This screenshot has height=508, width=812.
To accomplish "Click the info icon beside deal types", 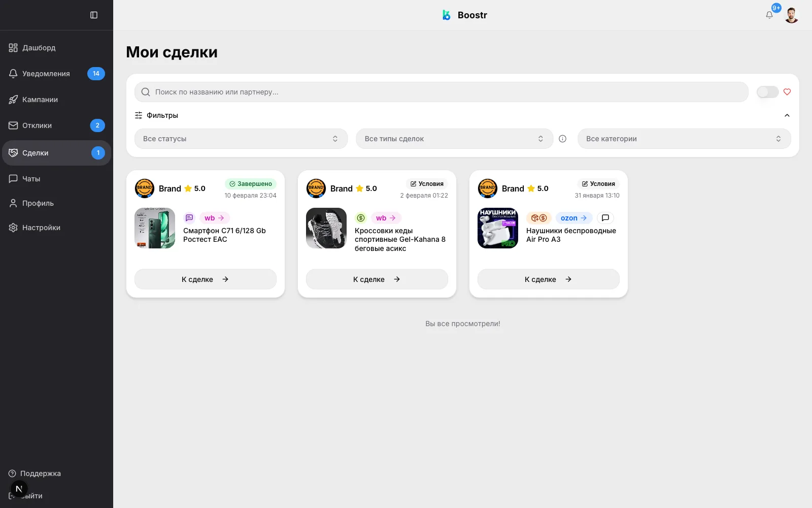I will point(562,139).
